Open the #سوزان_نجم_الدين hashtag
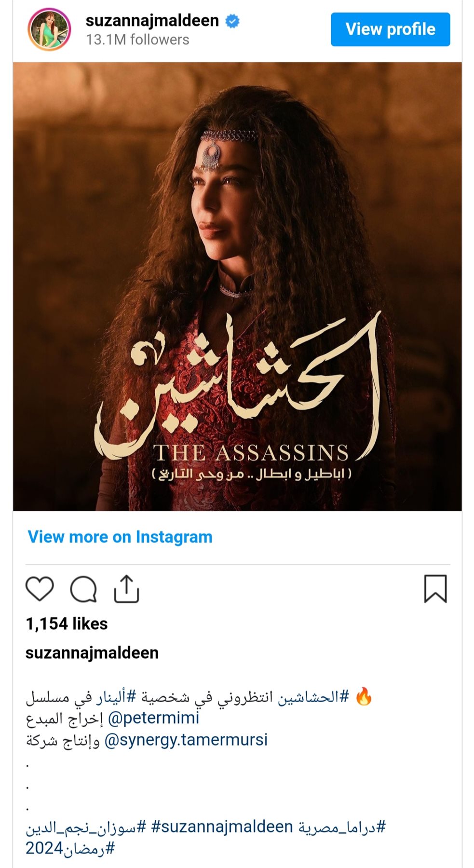Image resolution: width=474 pixels, height=868 pixels. pyautogui.click(x=86, y=827)
